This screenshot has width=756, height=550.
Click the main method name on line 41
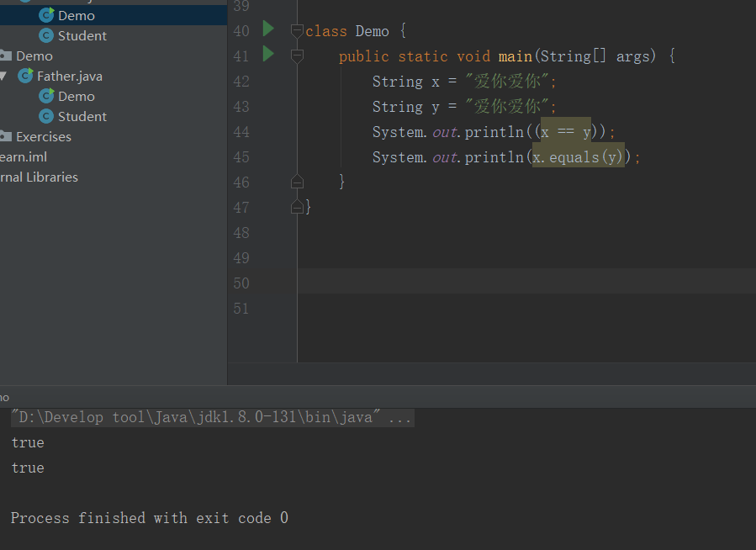(x=515, y=56)
